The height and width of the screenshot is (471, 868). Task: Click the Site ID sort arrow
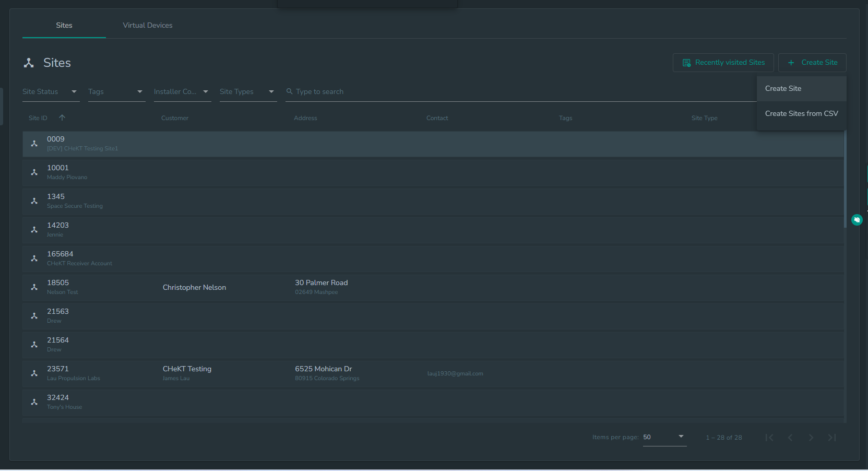[62, 117]
